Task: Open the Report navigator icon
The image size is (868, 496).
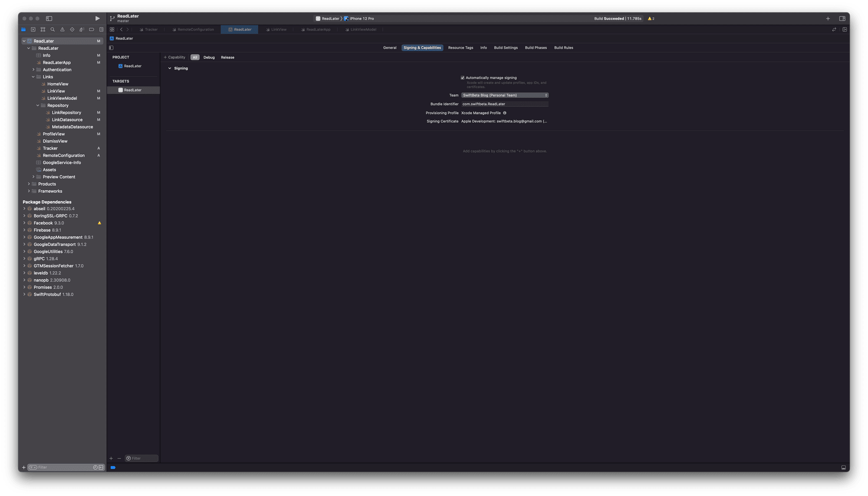Action: tap(101, 29)
